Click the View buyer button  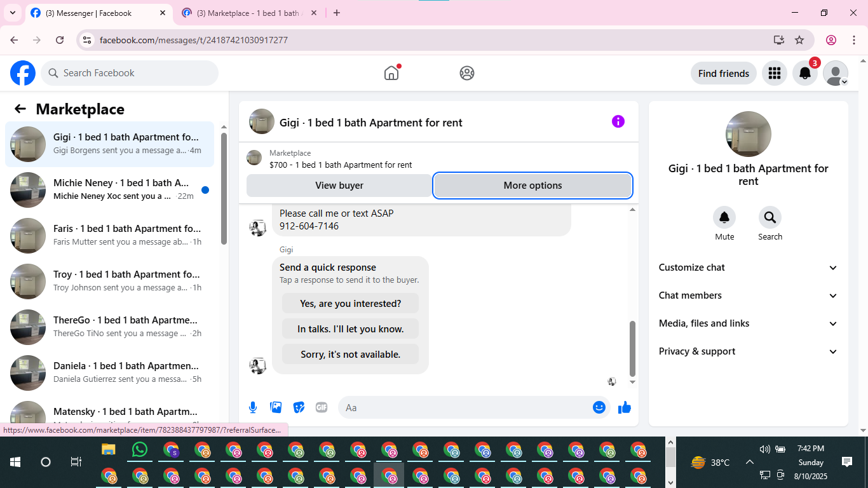click(339, 186)
